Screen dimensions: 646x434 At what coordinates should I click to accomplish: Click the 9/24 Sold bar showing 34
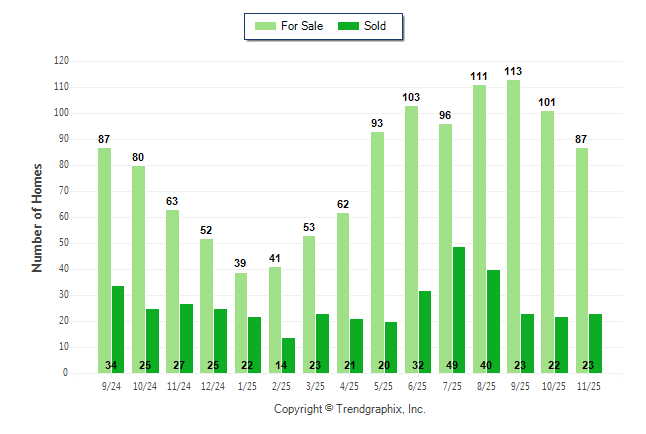118,329
